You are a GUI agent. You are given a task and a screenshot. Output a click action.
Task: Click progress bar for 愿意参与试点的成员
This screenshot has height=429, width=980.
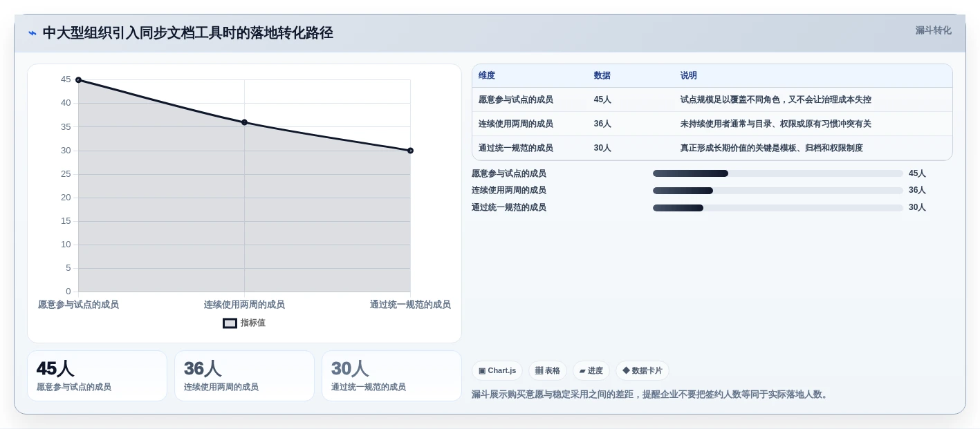(778, 173)
